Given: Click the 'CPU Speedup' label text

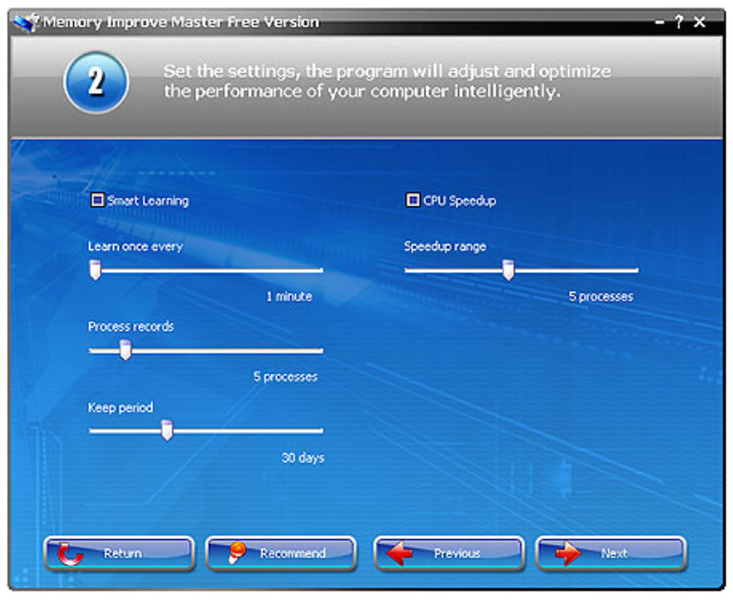Looking at the screenshot, I should click(460, 201).
